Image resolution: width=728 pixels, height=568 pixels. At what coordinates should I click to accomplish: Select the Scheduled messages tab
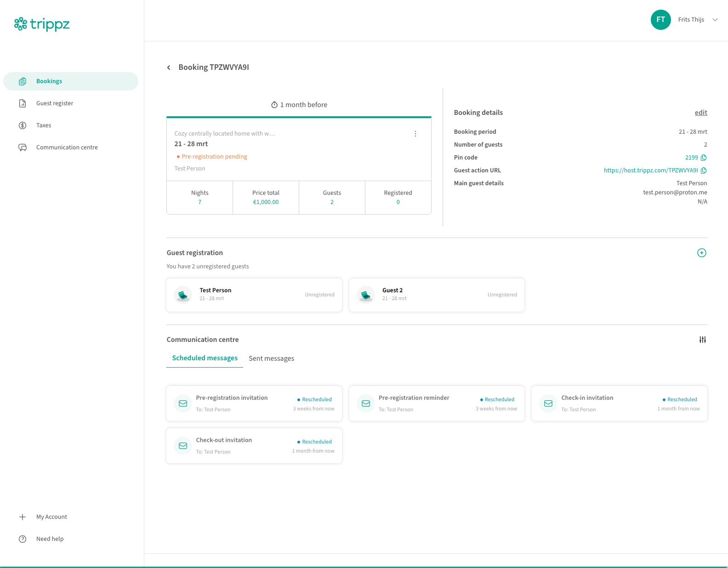tap(205, 358)
